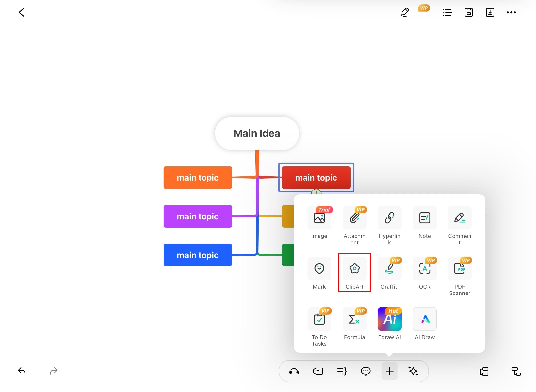
Task: Insert an Image into the topic
Action: [x=319, y=218]
